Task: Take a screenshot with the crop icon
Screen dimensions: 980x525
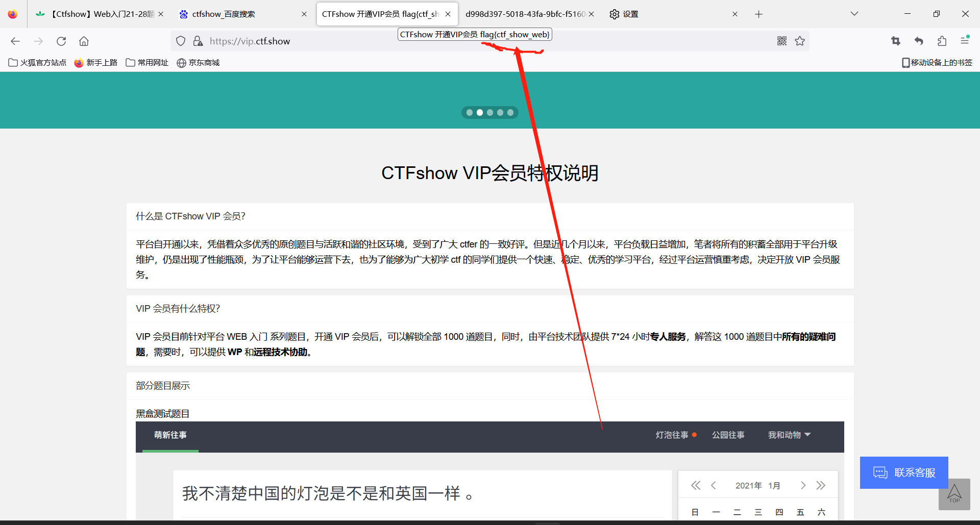Action: pyautogui.click(x=896, y=41)
